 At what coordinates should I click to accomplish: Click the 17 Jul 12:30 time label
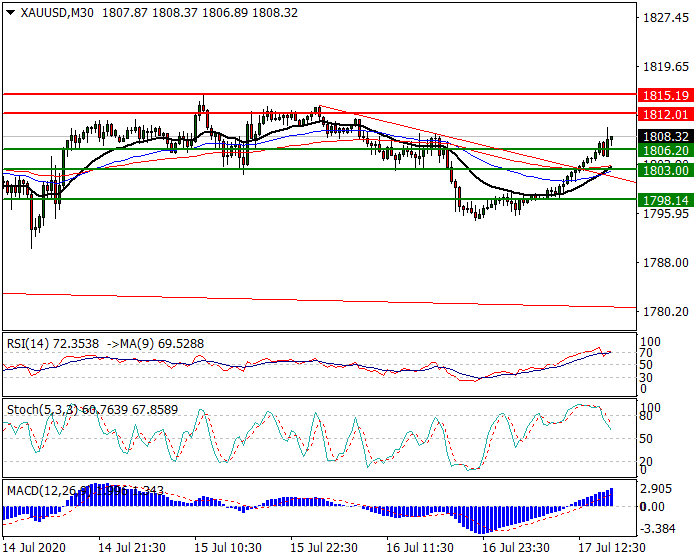(612, 547)
